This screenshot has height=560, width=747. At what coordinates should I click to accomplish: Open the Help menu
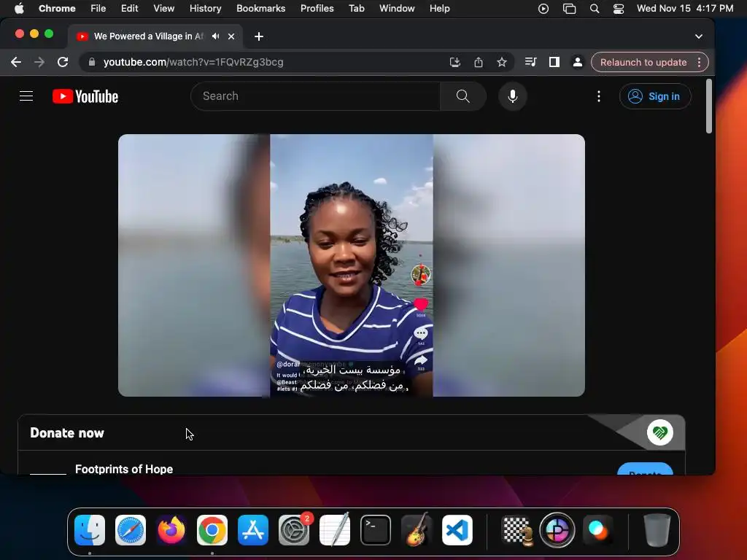click(439, 9)
